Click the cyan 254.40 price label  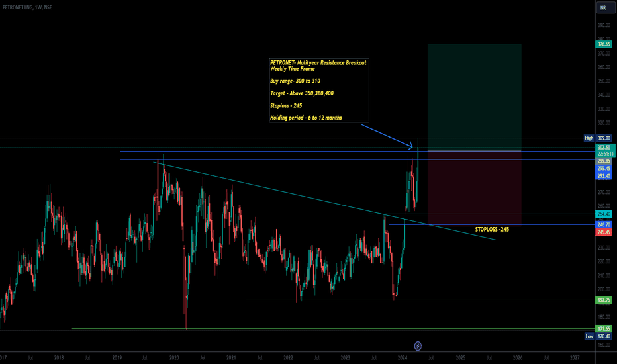pos(604,214)
